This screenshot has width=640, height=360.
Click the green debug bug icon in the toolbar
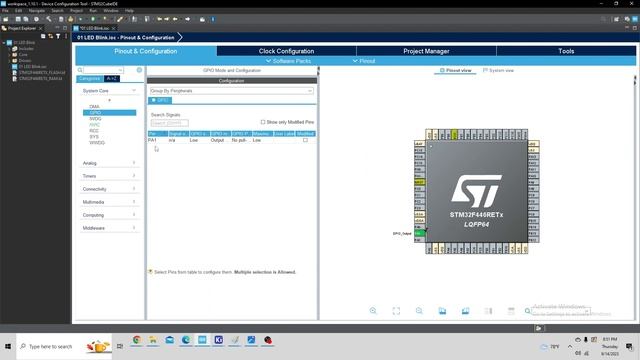(93, 19)
